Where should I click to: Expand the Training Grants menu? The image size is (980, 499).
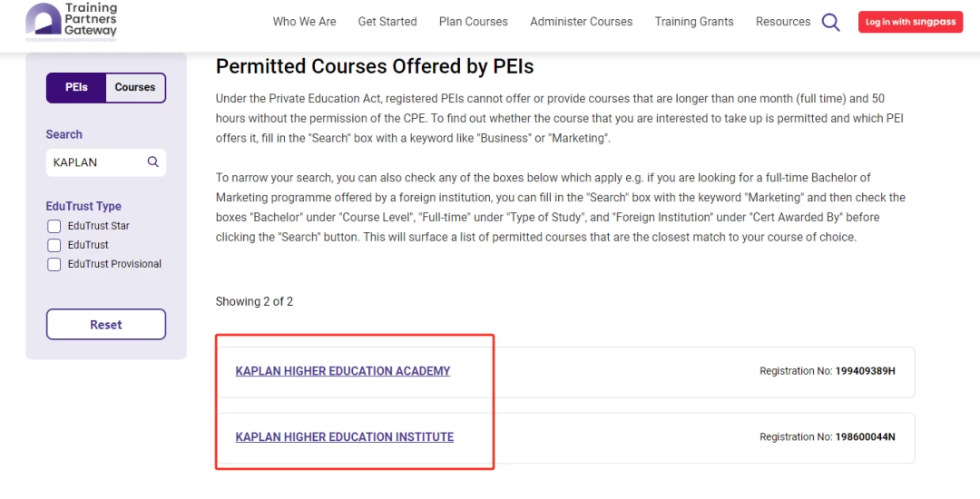click(x=694, y=21)
